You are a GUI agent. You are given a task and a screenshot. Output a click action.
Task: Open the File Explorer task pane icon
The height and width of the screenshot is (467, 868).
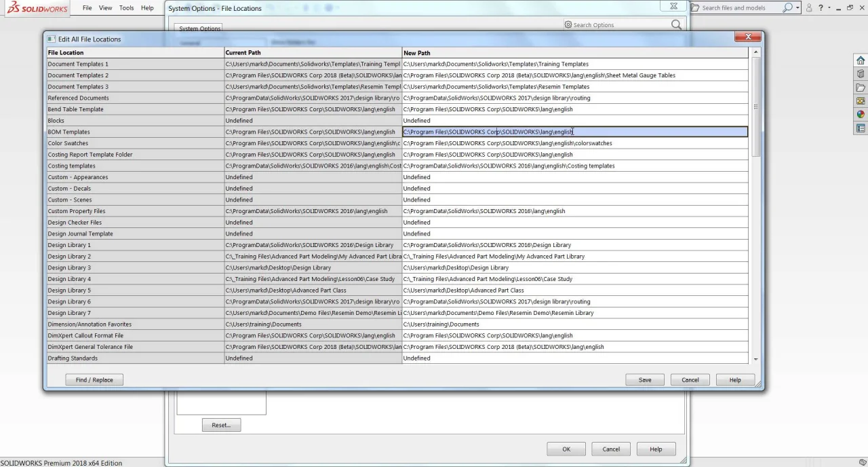tap(861, 88)
